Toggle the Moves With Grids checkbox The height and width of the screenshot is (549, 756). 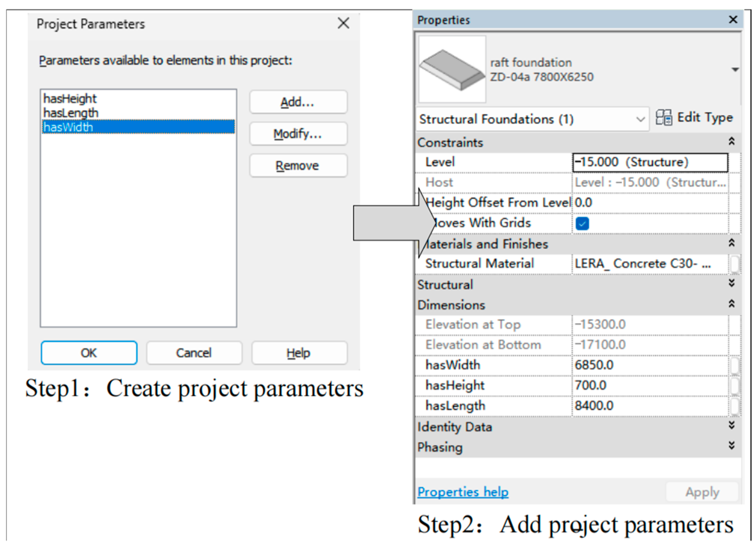coord(582,223)
